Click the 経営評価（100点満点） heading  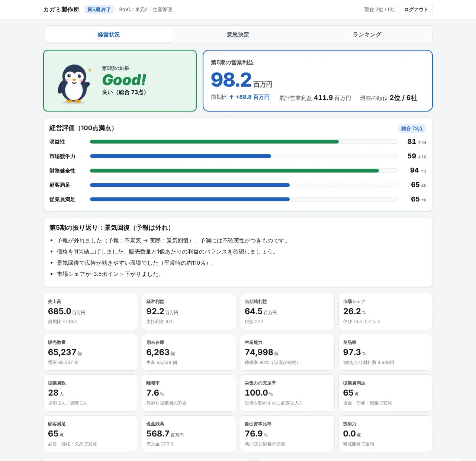coord(83,128)
